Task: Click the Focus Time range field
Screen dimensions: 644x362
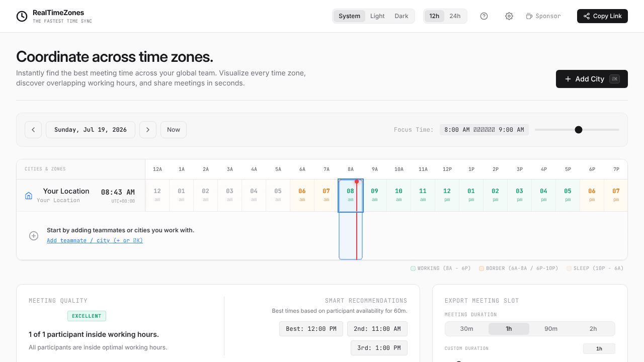Action: [x=484, y=130]
